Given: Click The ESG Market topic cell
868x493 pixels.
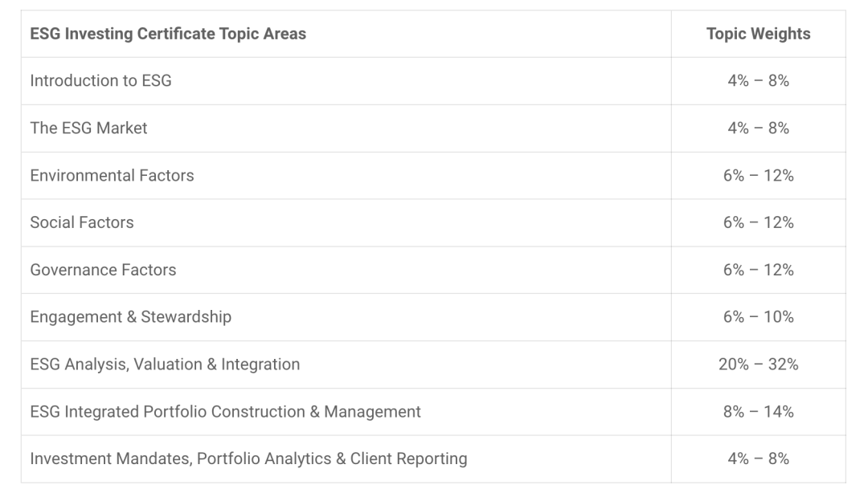Looking at the screenshot, I should pyautogui.click(x=88, y=128).
